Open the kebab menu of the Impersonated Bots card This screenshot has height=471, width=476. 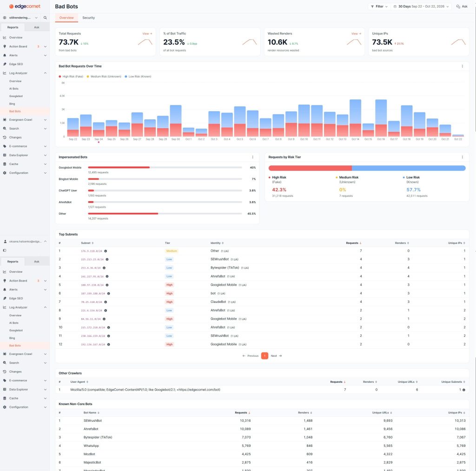(x=252, y=157)
